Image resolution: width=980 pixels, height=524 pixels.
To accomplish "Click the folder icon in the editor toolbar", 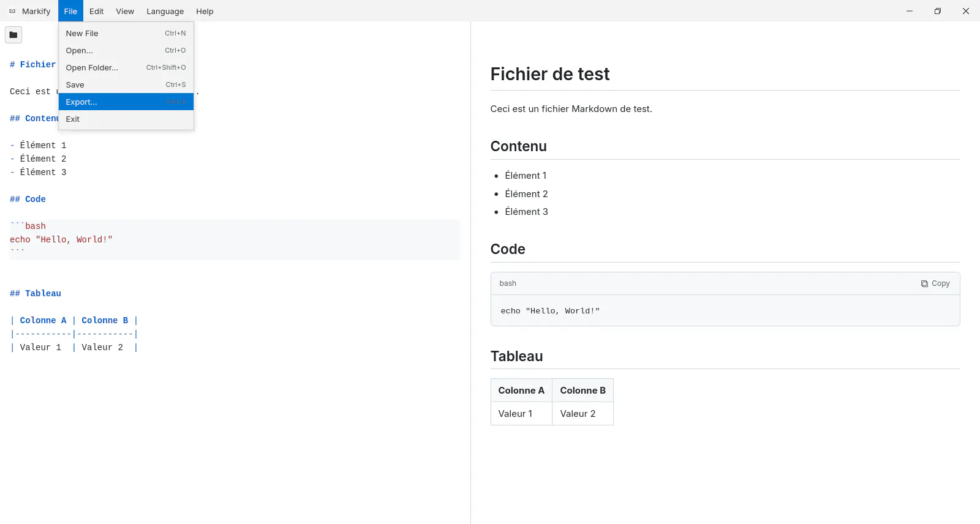I will (x=13, y=35).
